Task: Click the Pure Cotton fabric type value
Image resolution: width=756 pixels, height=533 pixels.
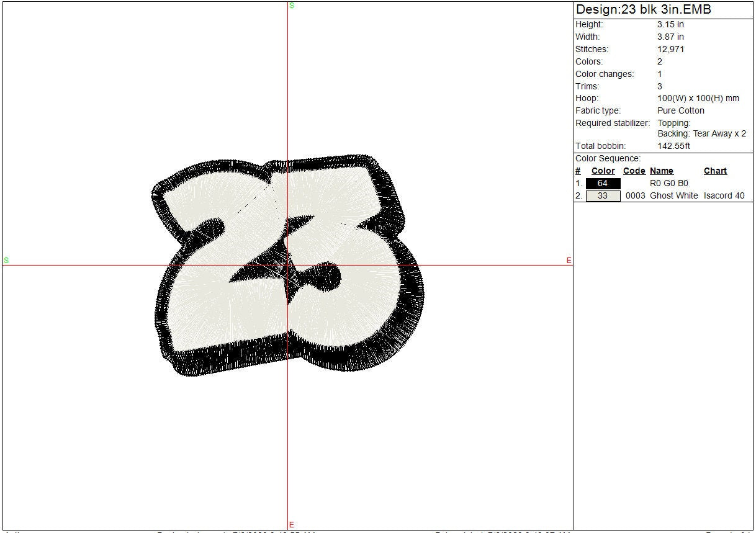Action: 681,111
